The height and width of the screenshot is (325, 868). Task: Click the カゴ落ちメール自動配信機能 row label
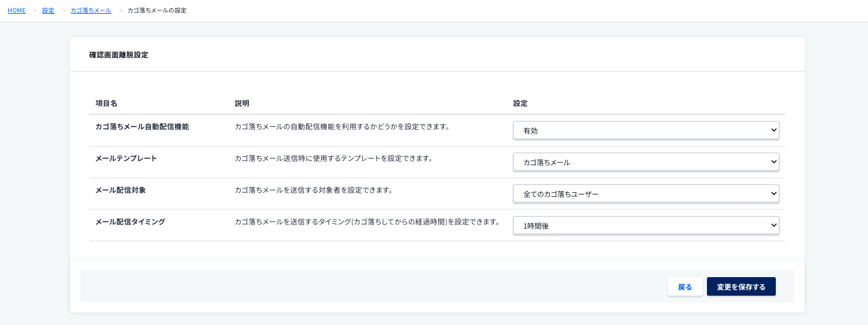pyautogui.click(x=142, y=126)
